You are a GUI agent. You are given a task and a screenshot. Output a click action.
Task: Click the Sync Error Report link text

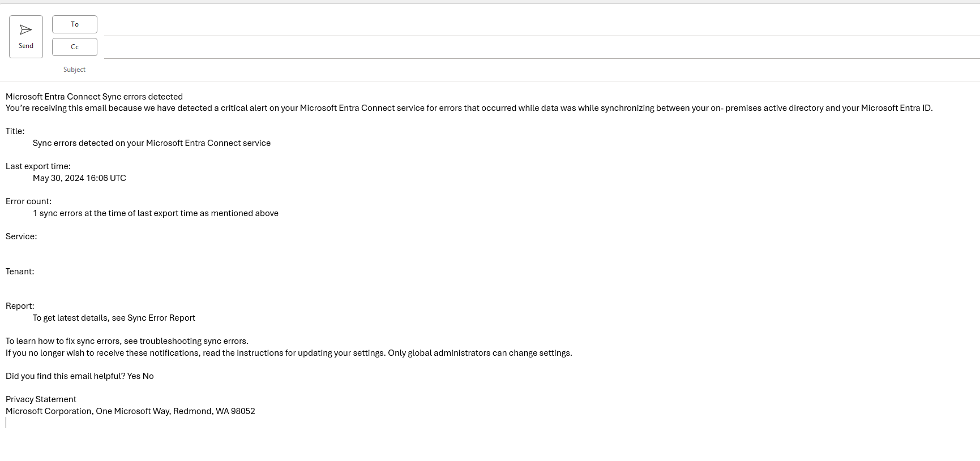160,317
